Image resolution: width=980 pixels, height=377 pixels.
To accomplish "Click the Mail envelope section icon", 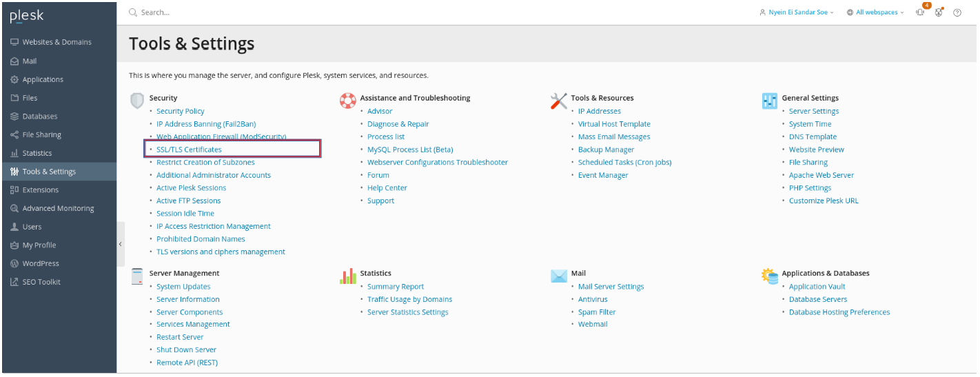I will pos(559,276).
